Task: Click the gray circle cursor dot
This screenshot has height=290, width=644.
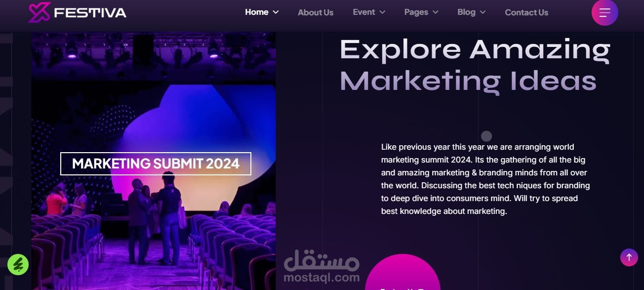Action: [x=486, y=136]
